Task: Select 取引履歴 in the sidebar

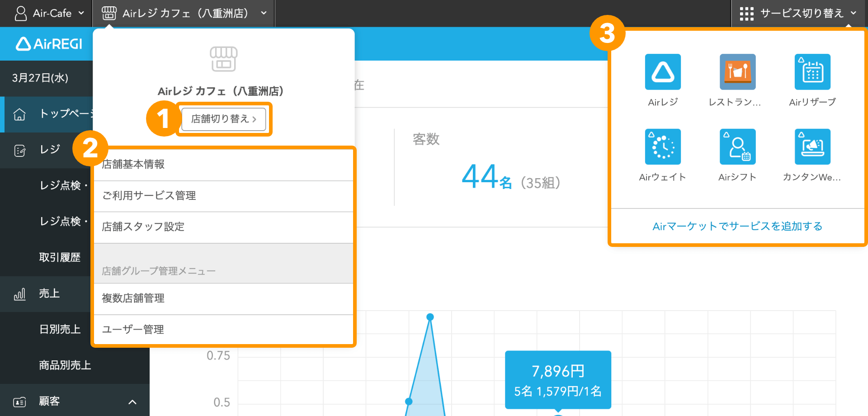Action: 60,257
